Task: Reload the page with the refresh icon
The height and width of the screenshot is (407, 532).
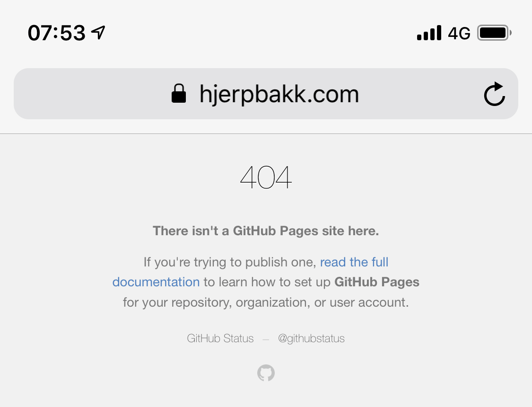Action: coord(494,94)
